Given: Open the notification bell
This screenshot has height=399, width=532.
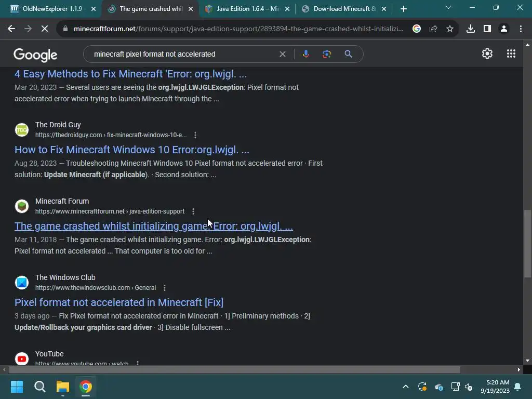Looking at the screenshot, I should pos(518,387).
